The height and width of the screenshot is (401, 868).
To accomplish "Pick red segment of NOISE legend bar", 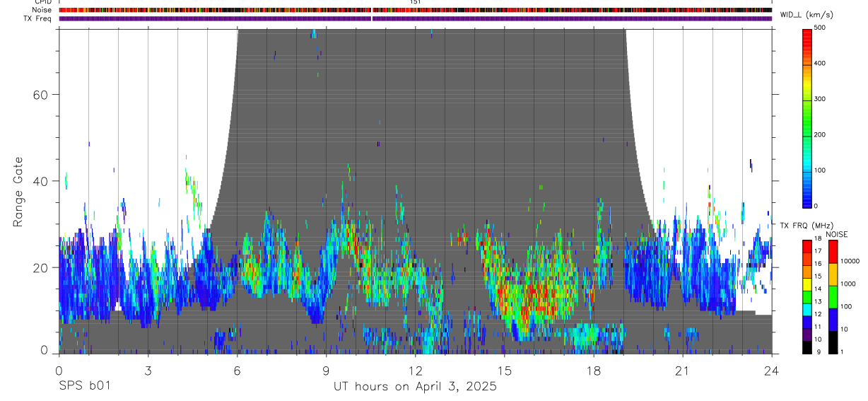I will 833,252.
